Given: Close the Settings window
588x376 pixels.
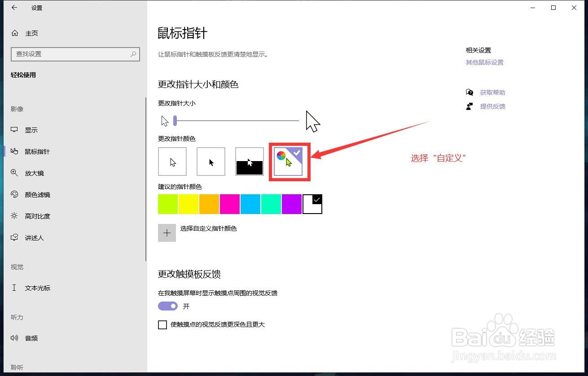Looking at the screenshot, I should tap(574, 8).
